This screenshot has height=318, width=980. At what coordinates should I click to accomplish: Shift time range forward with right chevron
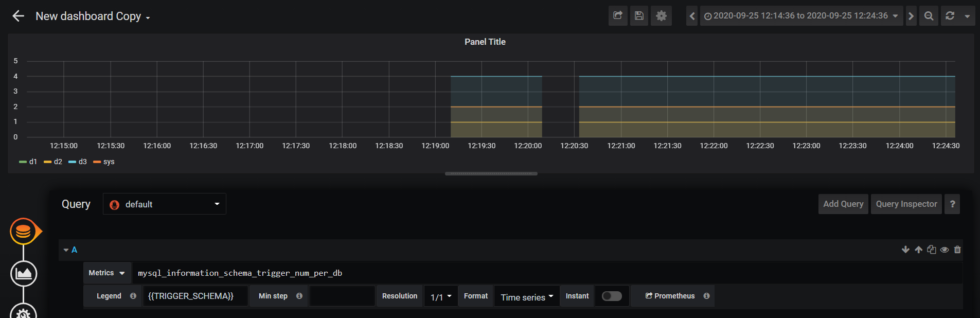tap(911, 16)
